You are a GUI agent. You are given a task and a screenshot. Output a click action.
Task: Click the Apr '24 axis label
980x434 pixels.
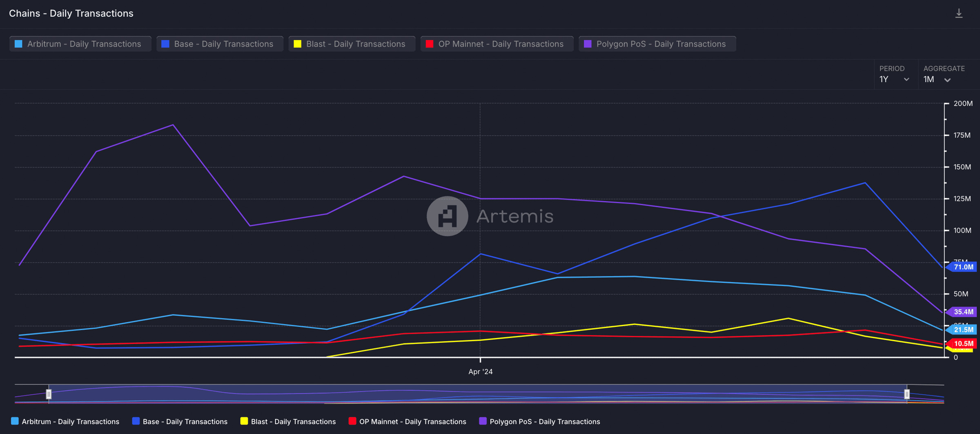(x=480, y=372)
